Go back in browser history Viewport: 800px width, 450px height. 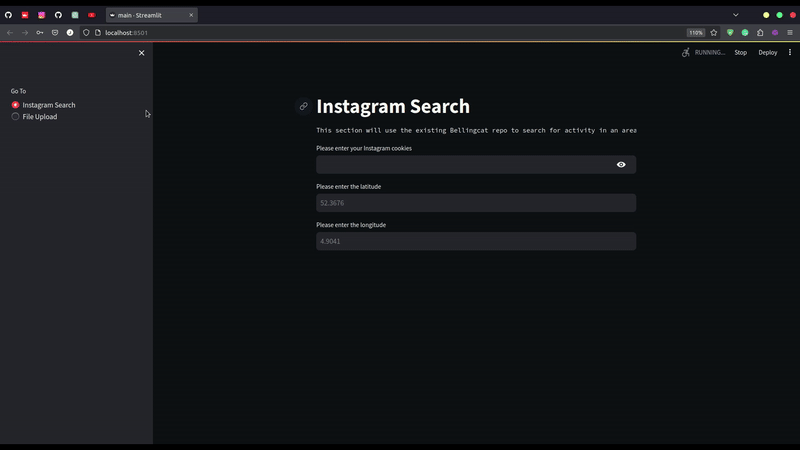(10, 33)
